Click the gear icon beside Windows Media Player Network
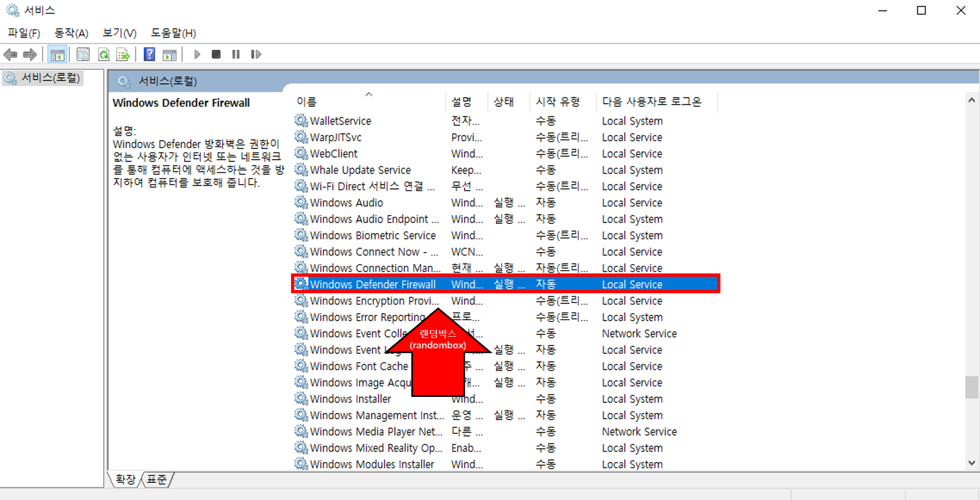The image size is (980, 500). point(301,431)
